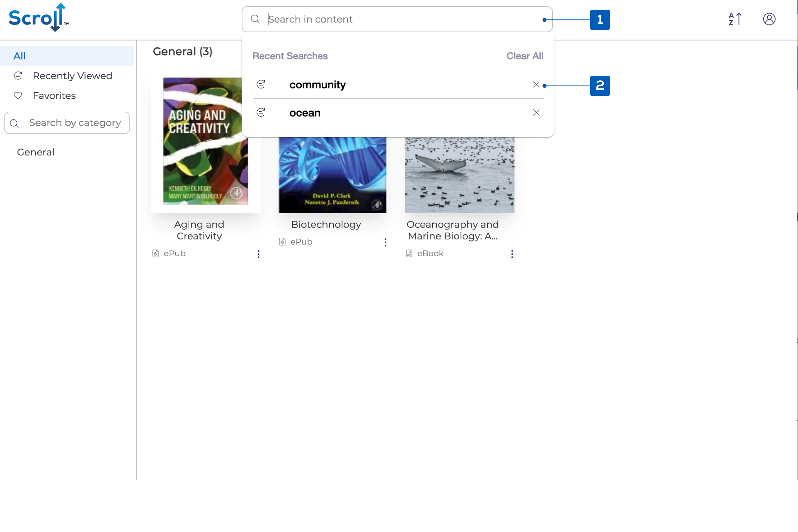This screenshot has width=798, height=532.
Task: Remove 'ocean' recent search entry
Action: 536,113
